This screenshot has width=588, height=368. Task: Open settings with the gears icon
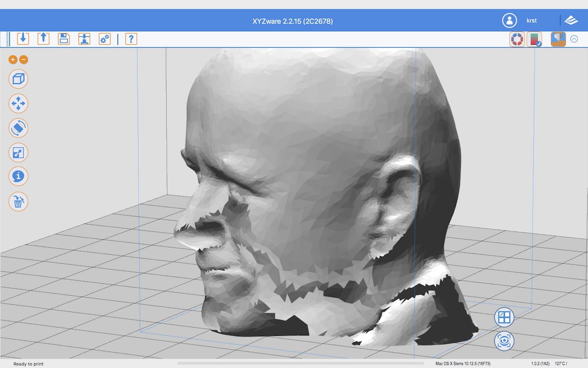point(105,39)
